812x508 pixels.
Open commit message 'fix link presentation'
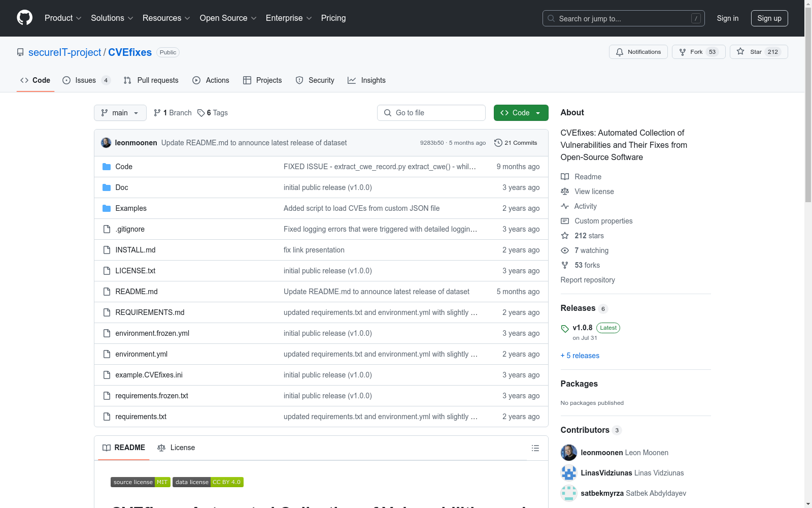pos(314,250)
